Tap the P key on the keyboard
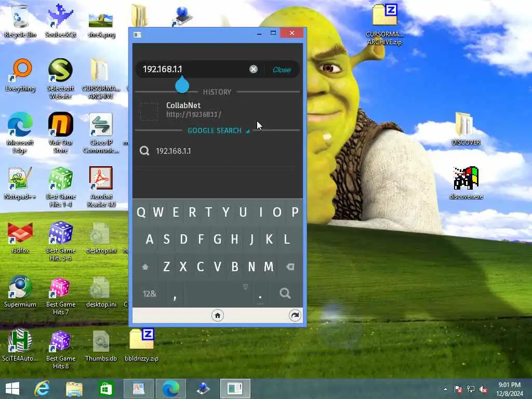Screen dimensions: 532x399 click(x=295, y=212)
